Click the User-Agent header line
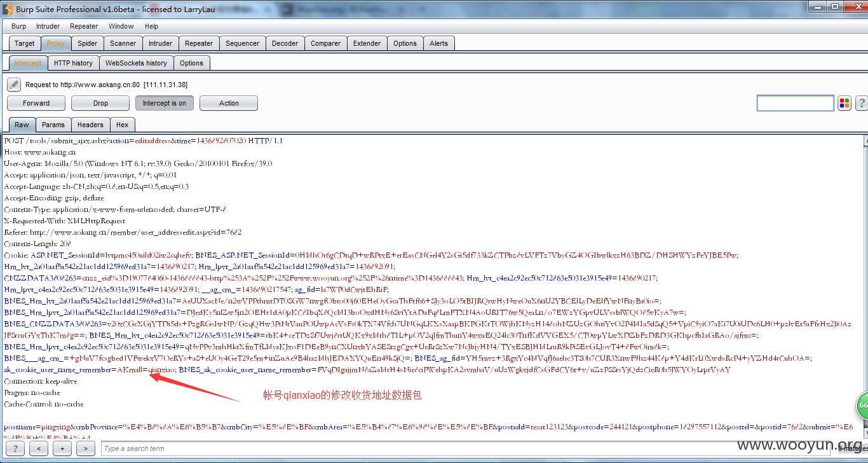 click(x=139, y=163)
